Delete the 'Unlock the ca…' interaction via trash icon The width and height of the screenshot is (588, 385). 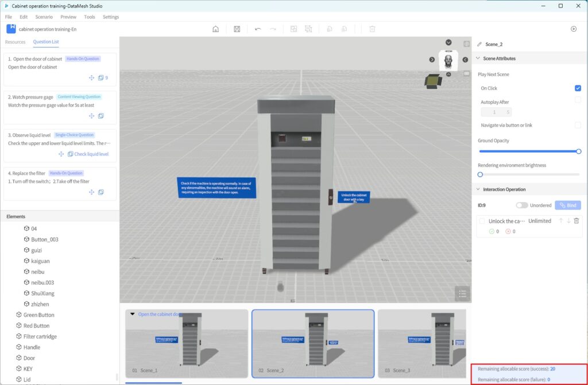pos(577,221)
